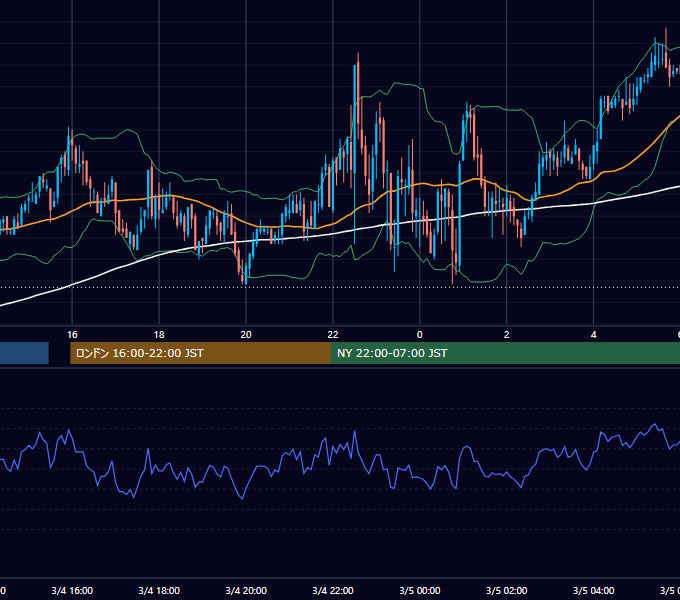Select the ロンドン 16:00-22:00 JST session bar
Screen dimensions: 680x600
click(x=200, y=353)
